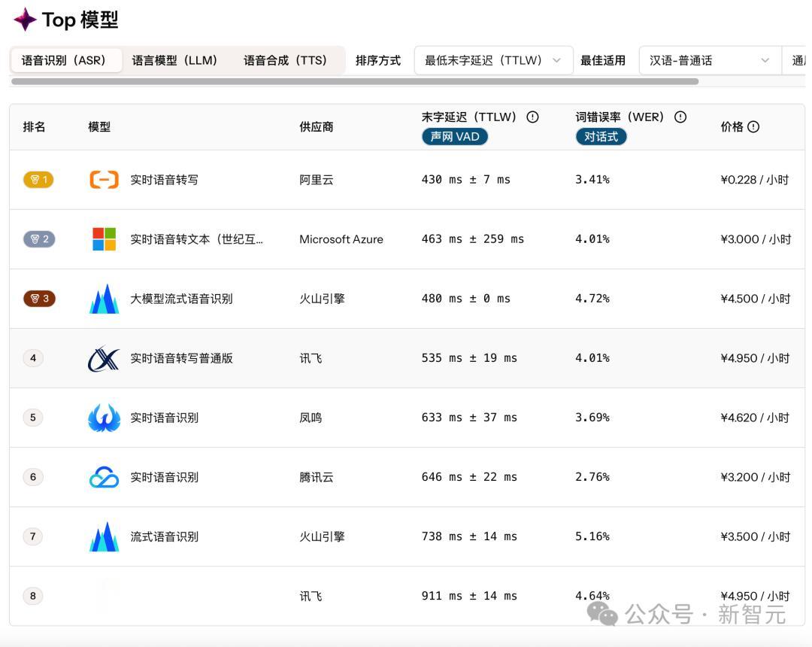The height and width of the screenshot is (647, 812).
Task: Click the Microsoft Azure logo icon
Action: [104, 239]
